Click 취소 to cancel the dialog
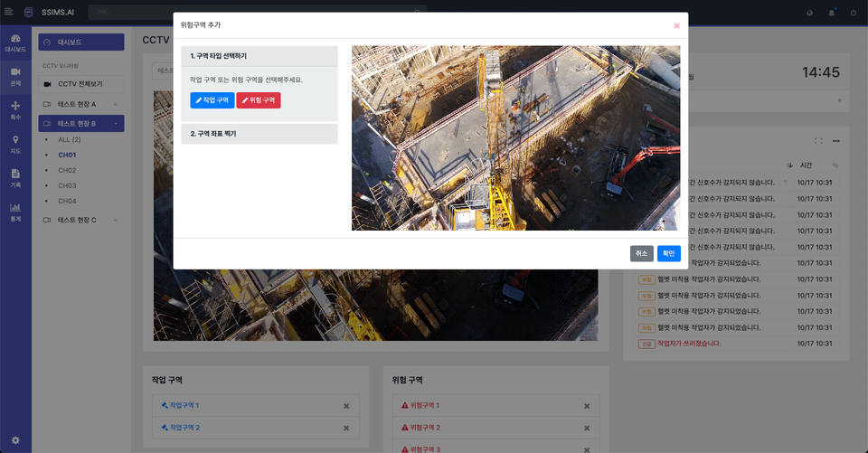The width and height of the screenshot is (868, 453). pyautogui.click(x=642, y=254)
